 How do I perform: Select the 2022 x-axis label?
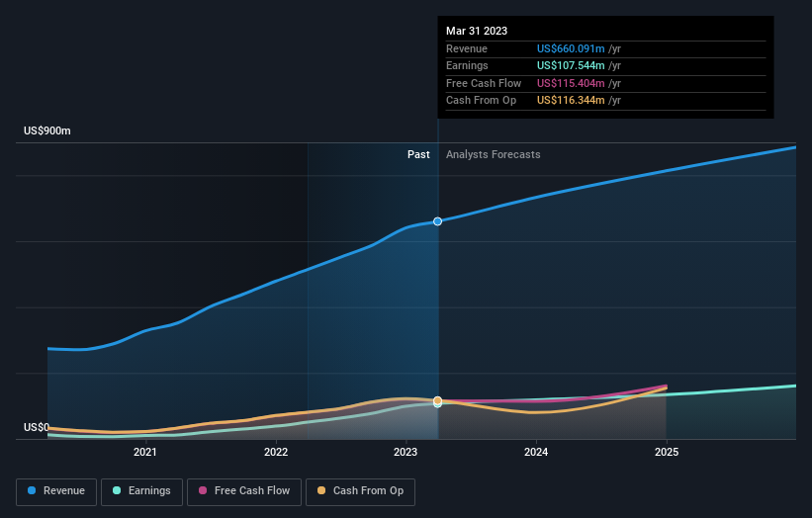[x=276, y=452]
